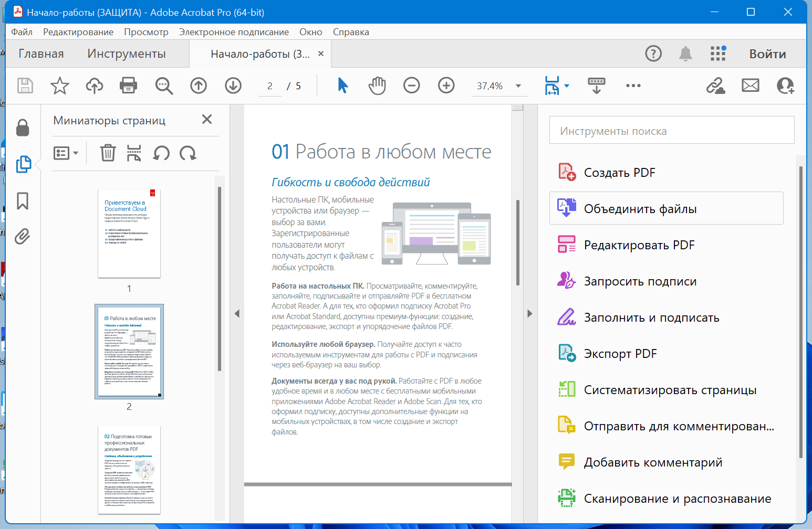Screen dimensions: 812x529
Task: Collapse the right tools pane arrow
Action: point(529,313)
